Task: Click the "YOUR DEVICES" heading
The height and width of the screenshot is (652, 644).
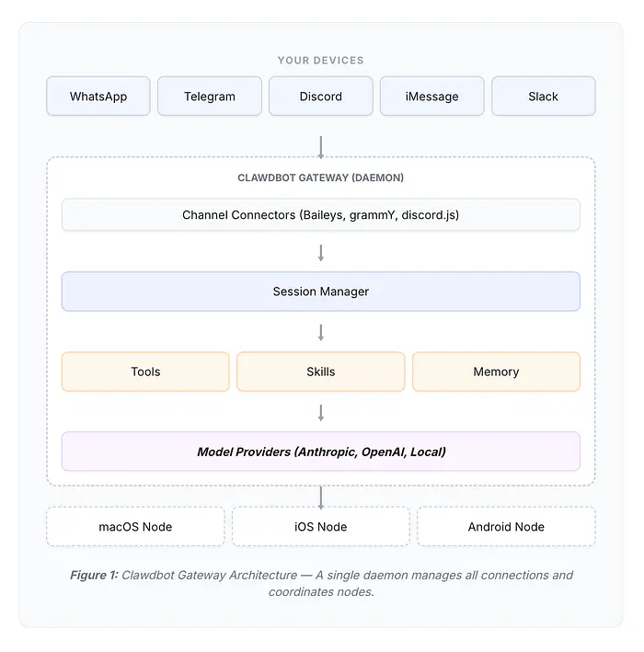Action: (x=321, y=61)
